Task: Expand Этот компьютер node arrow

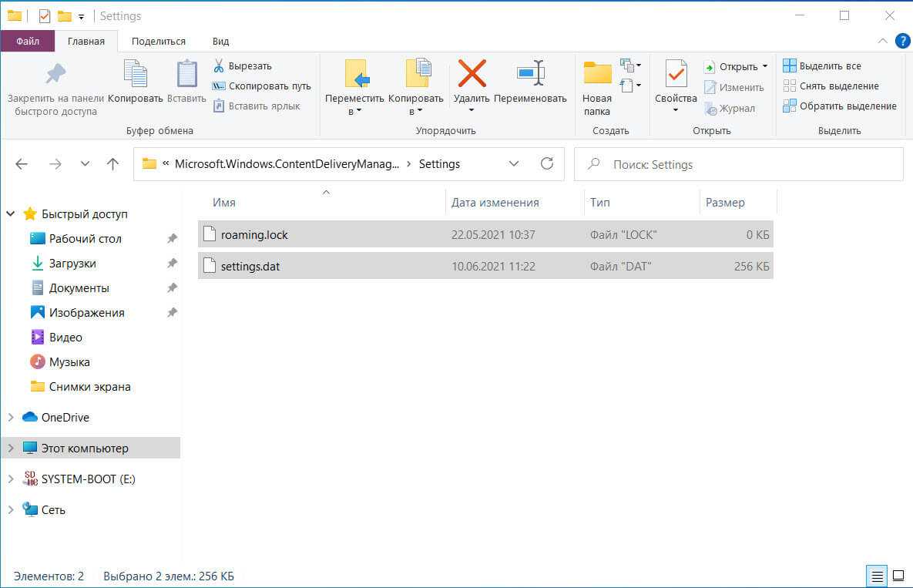Action: point(11,449)
